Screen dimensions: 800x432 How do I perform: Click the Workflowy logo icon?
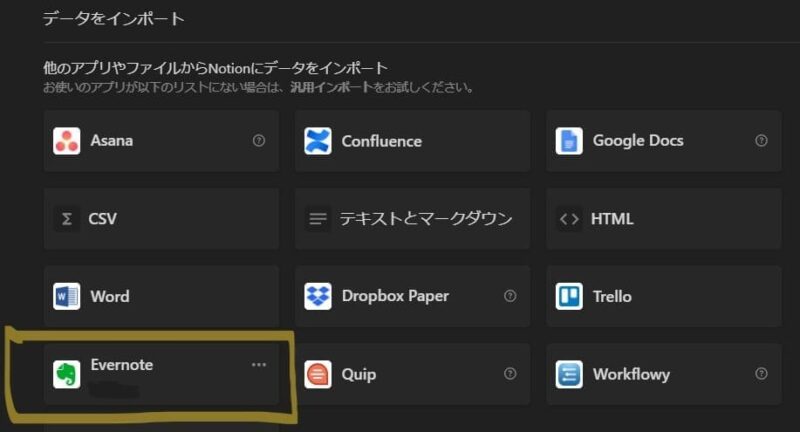pyautogui.click(x=569, y=374)
